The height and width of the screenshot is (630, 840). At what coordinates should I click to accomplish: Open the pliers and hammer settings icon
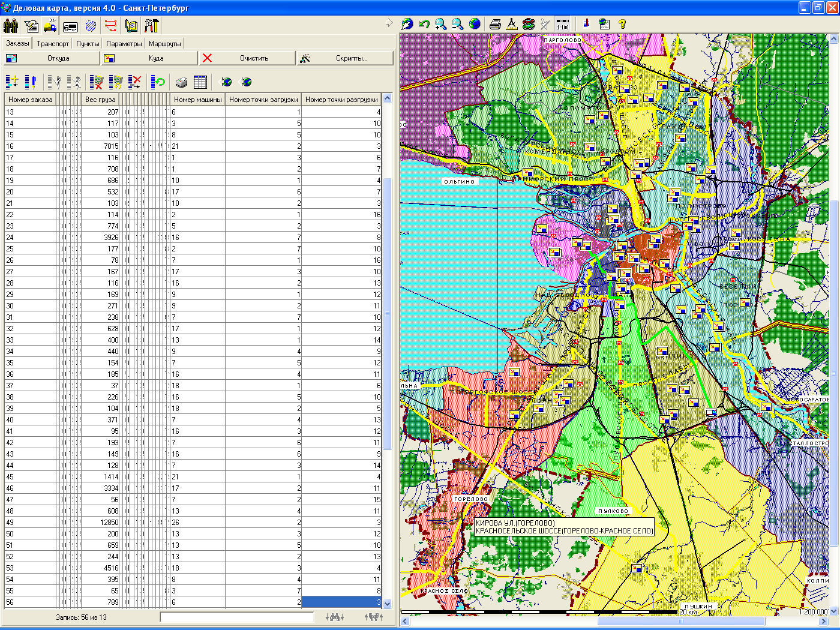point(151,26)
